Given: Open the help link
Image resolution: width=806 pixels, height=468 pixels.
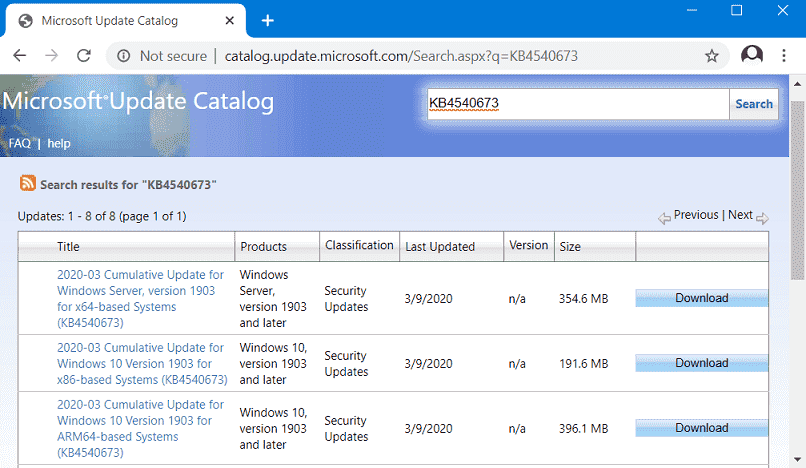Looking at the screenshot, I should 59,143.
